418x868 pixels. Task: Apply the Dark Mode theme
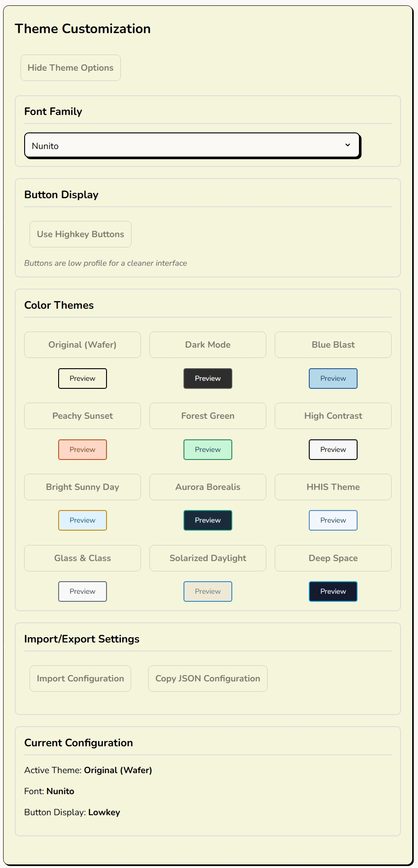pos(208,345)
